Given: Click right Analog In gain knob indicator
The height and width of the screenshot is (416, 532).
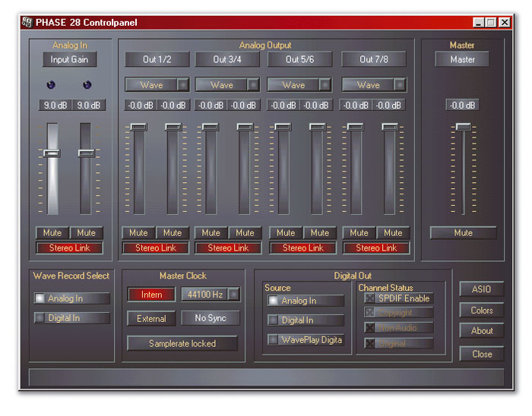Looking at the screenshot, I should tap(87, 85).
